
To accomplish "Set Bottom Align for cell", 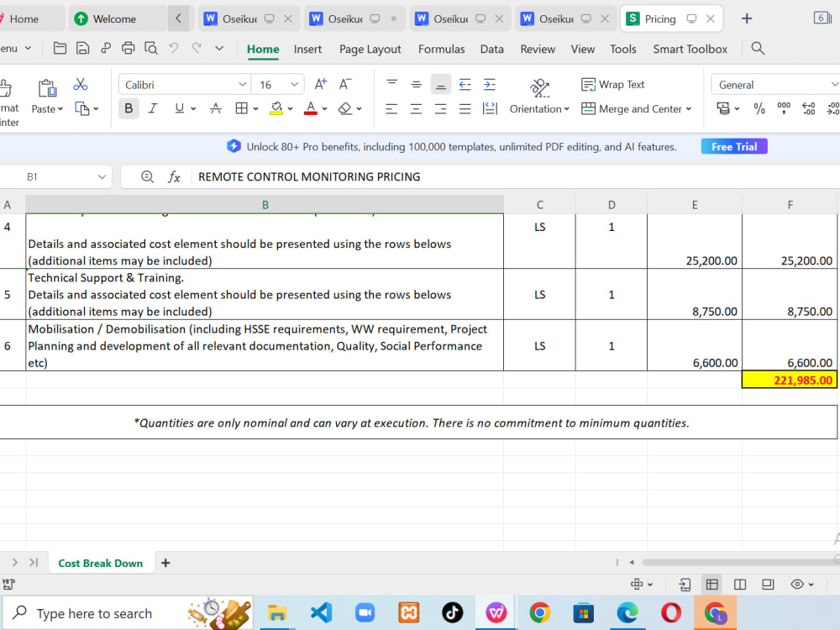I will point(440,84).
